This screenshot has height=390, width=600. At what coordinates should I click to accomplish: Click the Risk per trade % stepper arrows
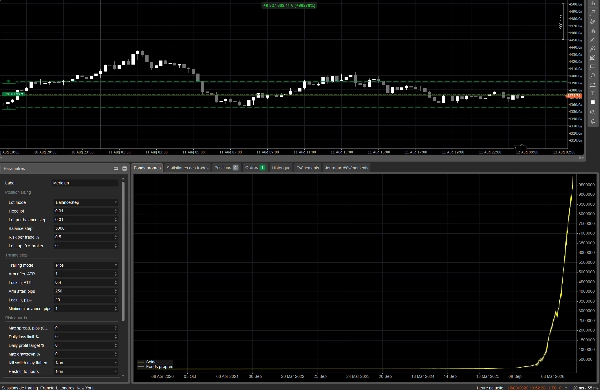click(116, 237)
